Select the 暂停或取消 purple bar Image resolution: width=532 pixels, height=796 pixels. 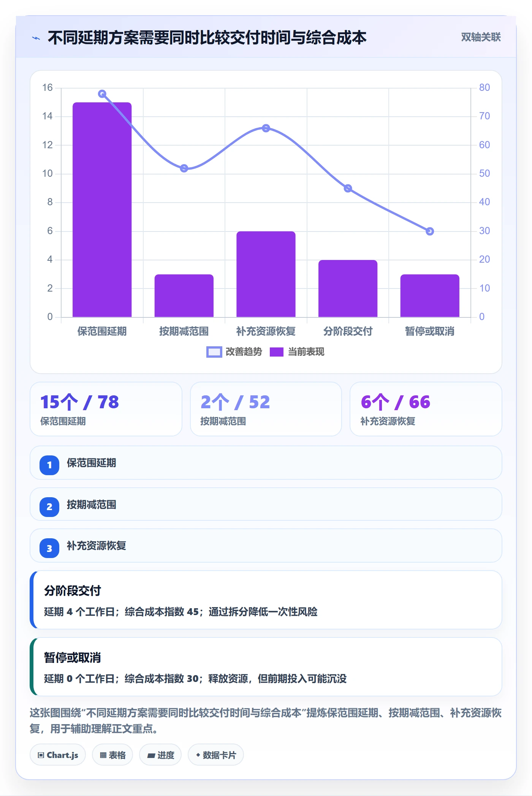(x=430, y=296)
